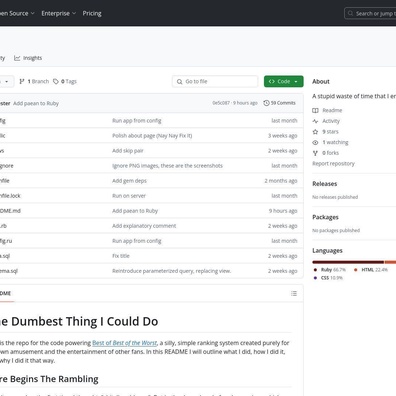Click the branch selector dropdown caret
The height and width of the screenshot is (396, 396).
(x=6, y=82)
